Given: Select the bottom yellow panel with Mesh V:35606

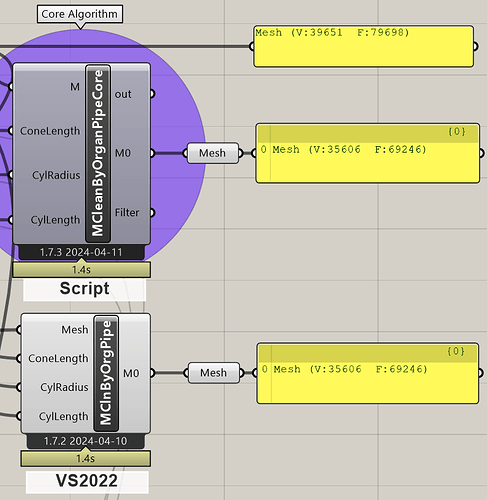Looking at the screenshot, I should tap(368, 373).
